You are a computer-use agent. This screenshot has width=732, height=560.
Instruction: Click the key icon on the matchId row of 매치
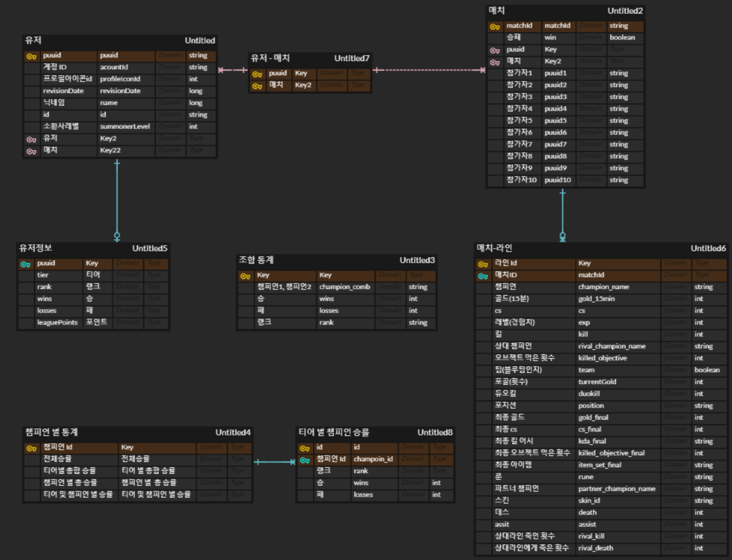coord(495,26)
